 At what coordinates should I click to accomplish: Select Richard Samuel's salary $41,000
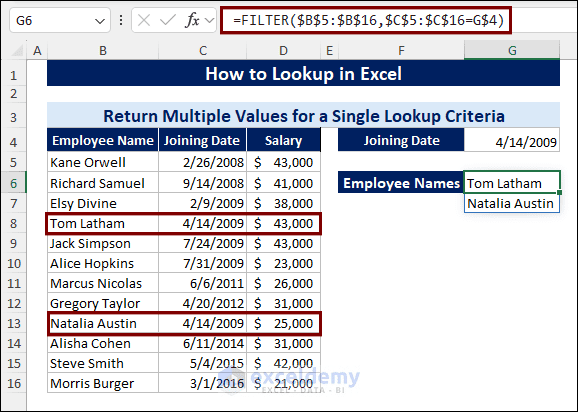click(283, 183)
